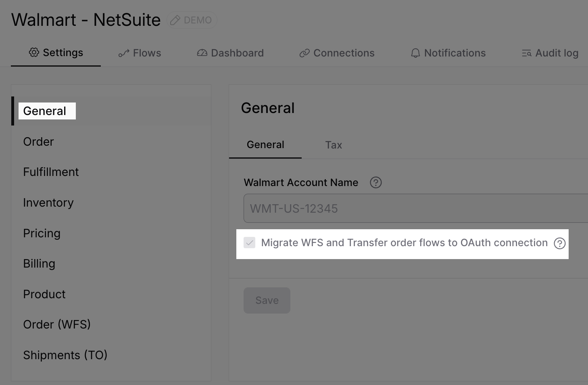Click the Connections link icon

304,53
